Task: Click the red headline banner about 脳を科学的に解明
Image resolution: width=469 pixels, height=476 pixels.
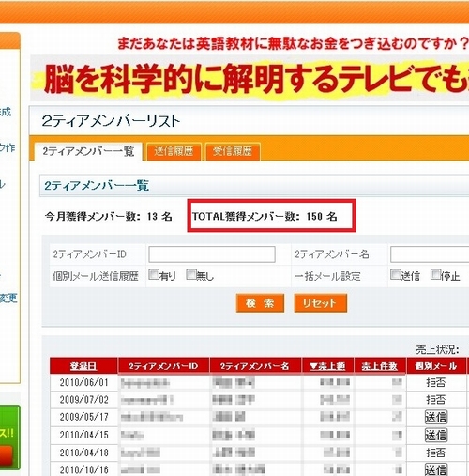Action: [250, 78]
